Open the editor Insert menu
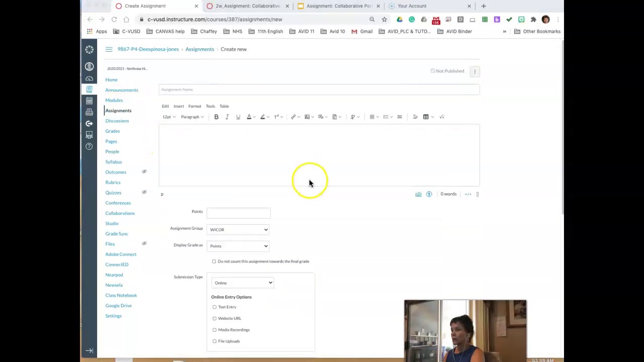 point(179,106)
